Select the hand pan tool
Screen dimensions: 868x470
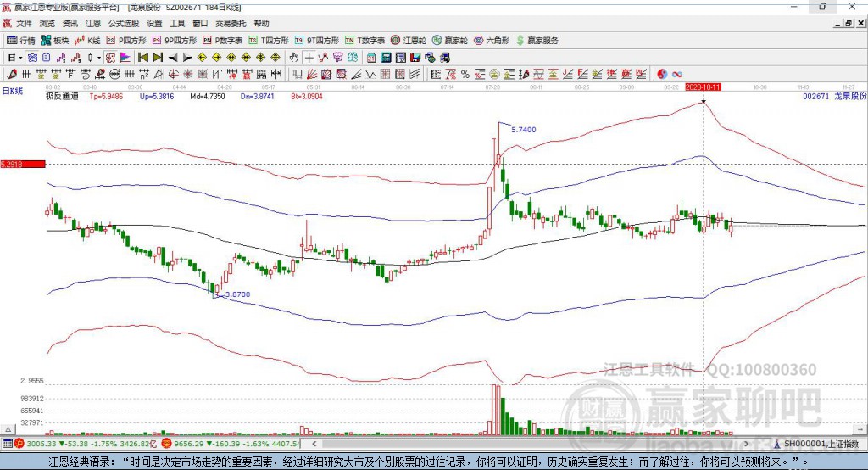click(294, 58)
